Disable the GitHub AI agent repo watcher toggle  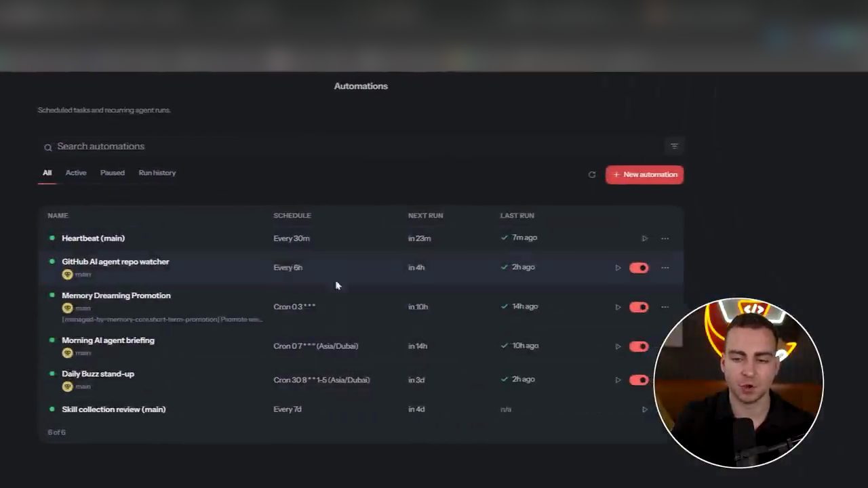(639, 268)
